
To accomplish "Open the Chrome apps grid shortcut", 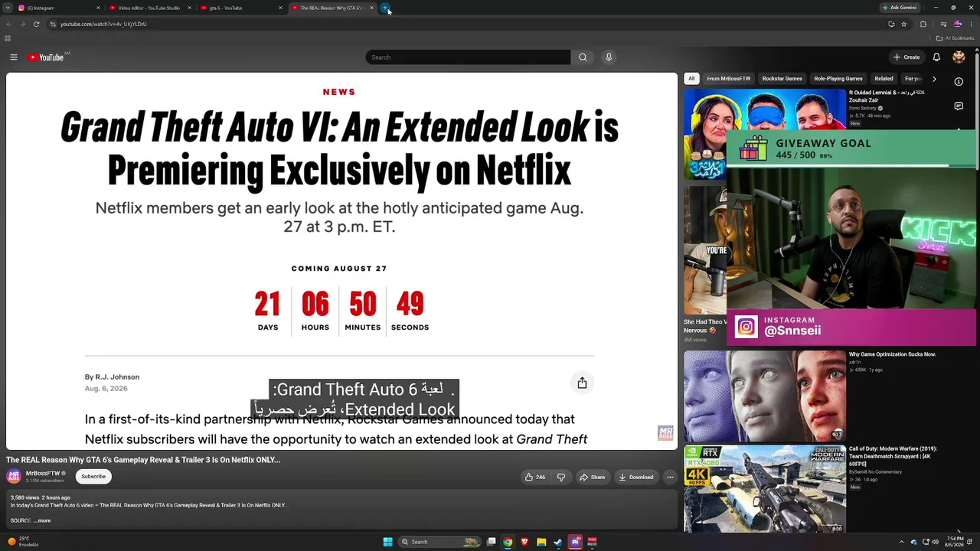I will pos(8,38).
